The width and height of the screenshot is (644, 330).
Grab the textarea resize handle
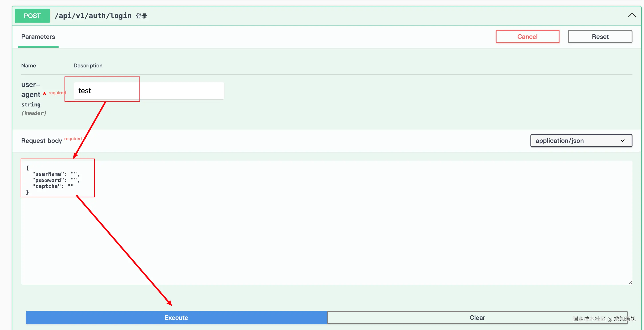(630, 283)
